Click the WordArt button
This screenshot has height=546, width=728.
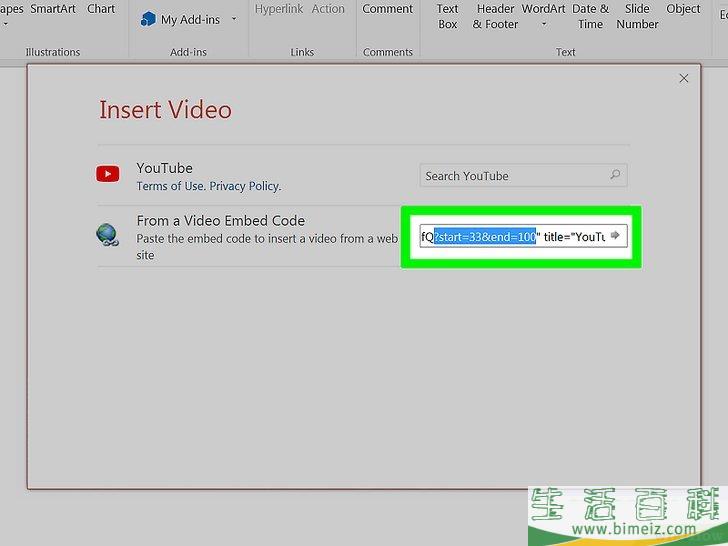coord(543,9)
